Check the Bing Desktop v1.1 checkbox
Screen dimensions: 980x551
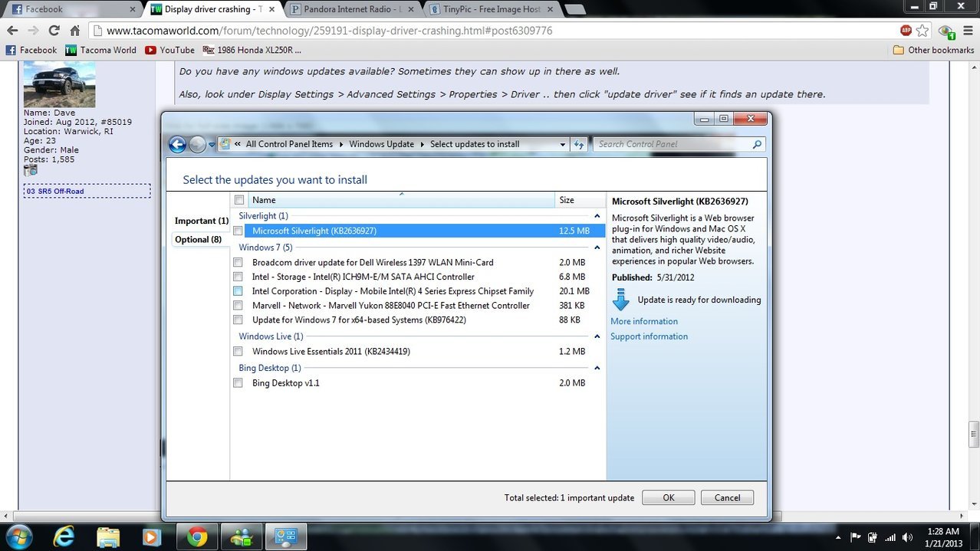(238, 383)
